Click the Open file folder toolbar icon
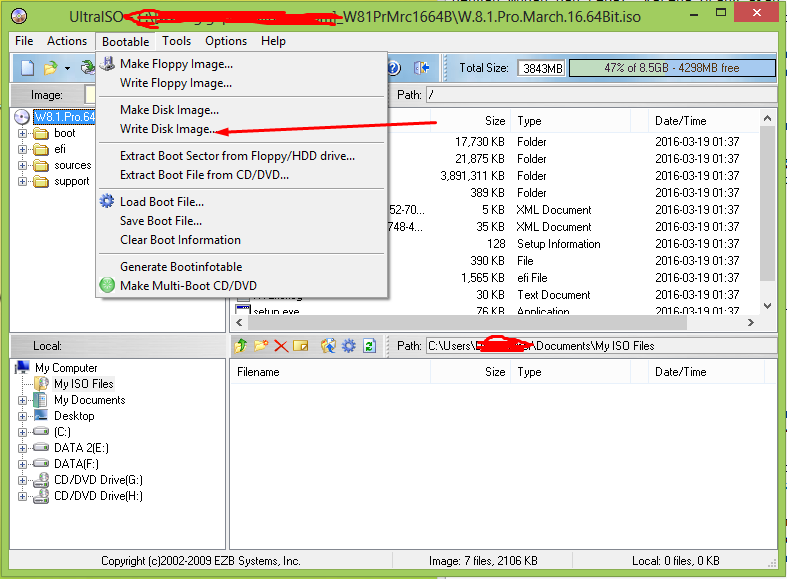Image resolution: width=787 pixels, height=579 pixels. 50,68
